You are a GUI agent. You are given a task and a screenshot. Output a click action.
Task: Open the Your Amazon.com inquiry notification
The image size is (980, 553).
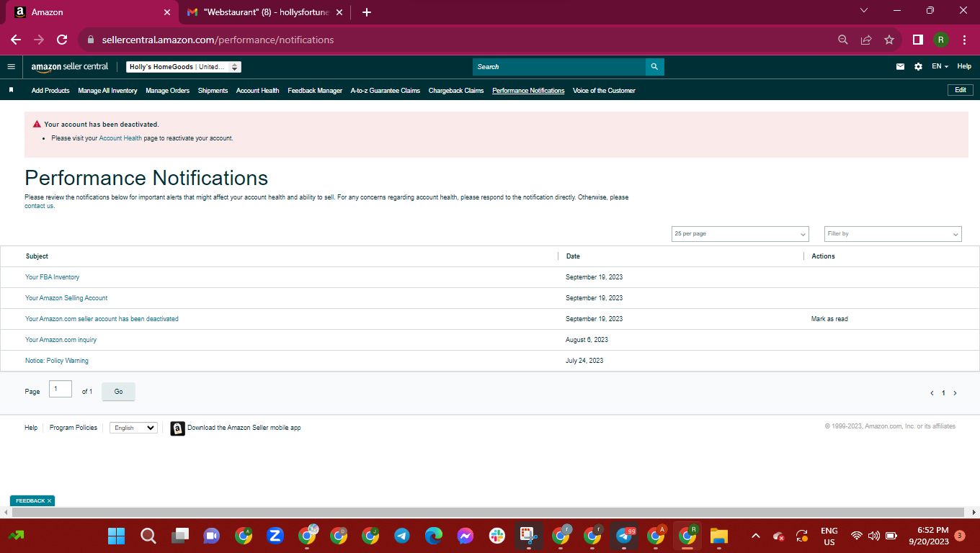pos(61,340)
